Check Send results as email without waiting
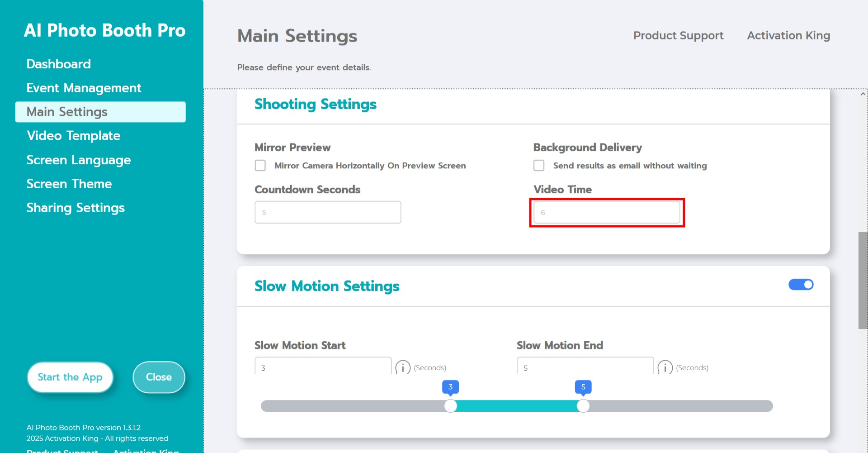The width and height of the screenshot is (868, 453). click(539, 166)
